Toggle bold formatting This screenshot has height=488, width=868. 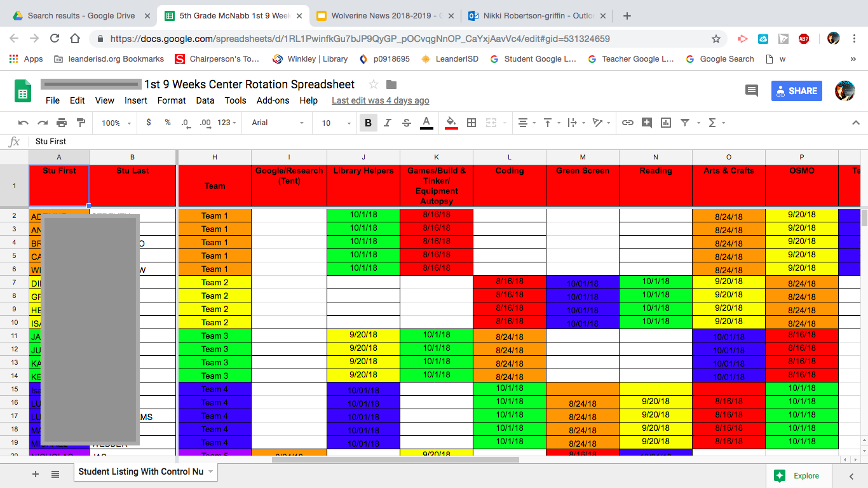pos(368,123)
